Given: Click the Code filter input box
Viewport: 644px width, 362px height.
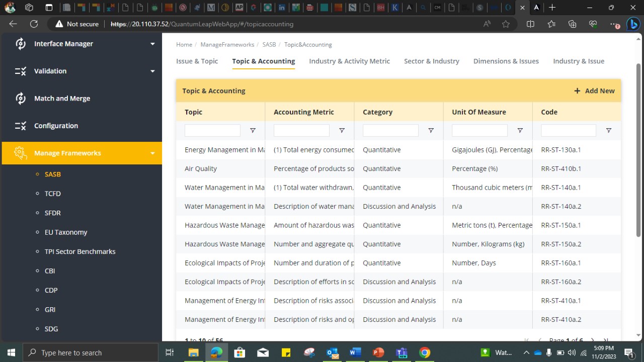Looking at the screenshot, I should coord(568,131).
